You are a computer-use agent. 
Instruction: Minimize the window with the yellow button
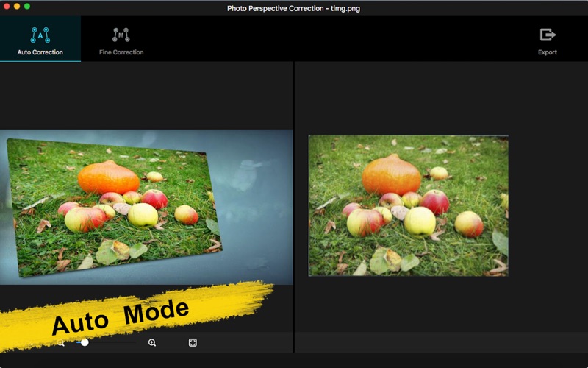point(16,7)
